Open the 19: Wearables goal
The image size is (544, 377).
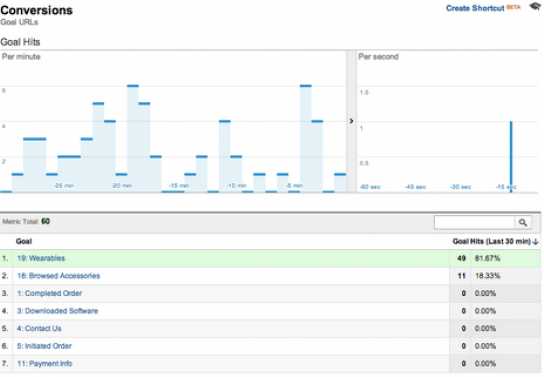tap(41, 258)
